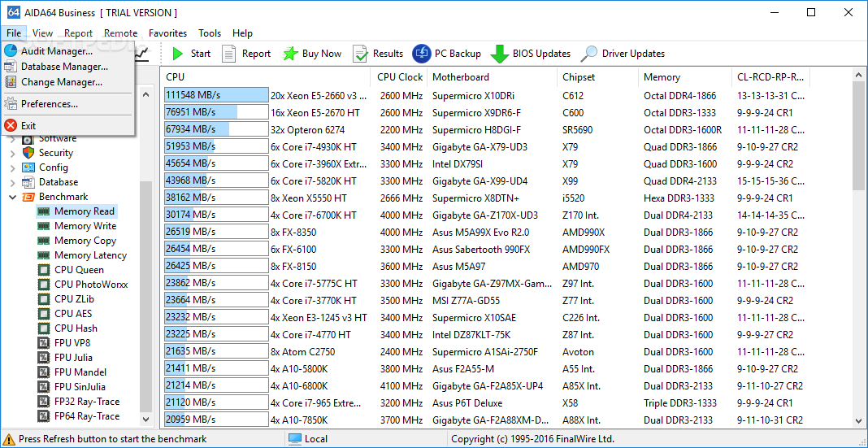The height and width of the screenshot is (448, 868).
Task: Click the FPU VP8 percent icon
Action: pos(43,343)
